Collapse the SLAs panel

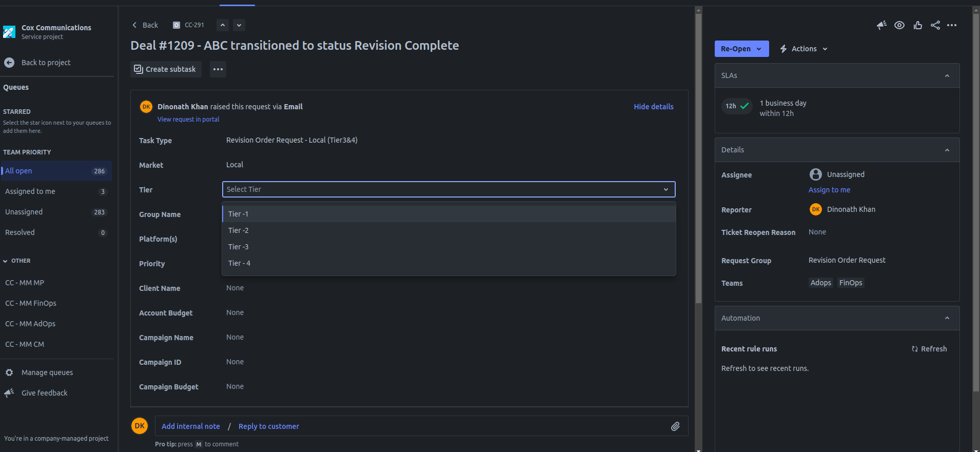[x=947, y=76]
